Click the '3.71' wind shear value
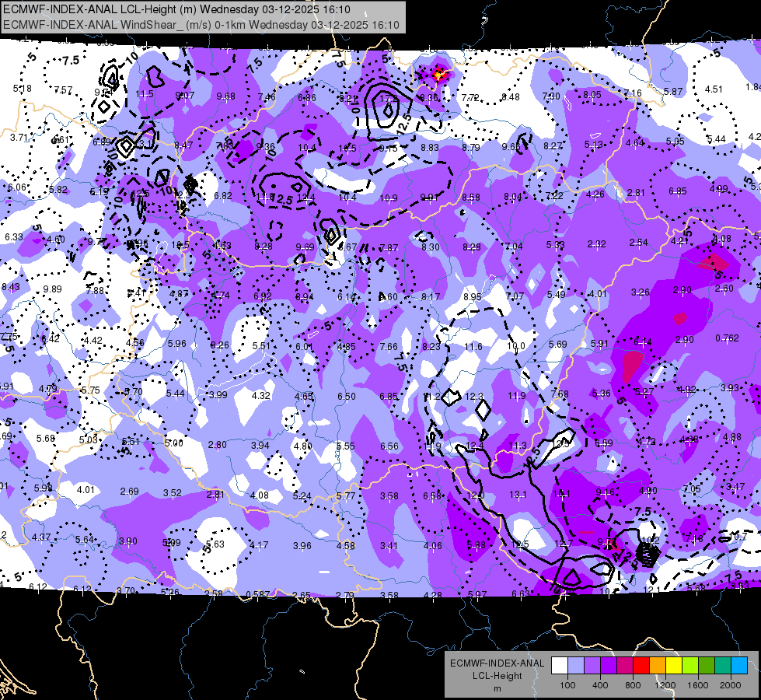The image size is (761, 700). coord(19,138)
